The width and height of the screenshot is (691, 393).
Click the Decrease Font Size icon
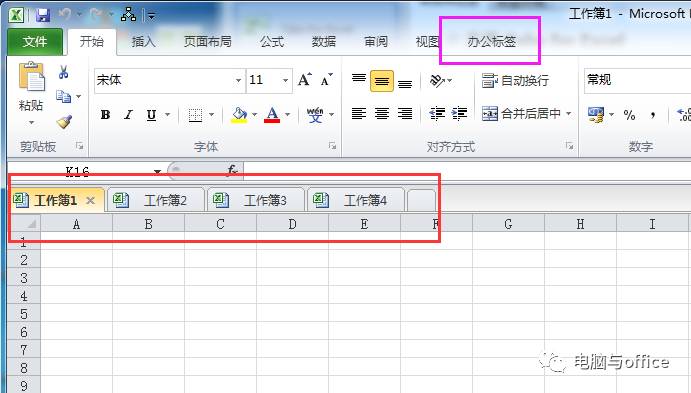[327, 80]
